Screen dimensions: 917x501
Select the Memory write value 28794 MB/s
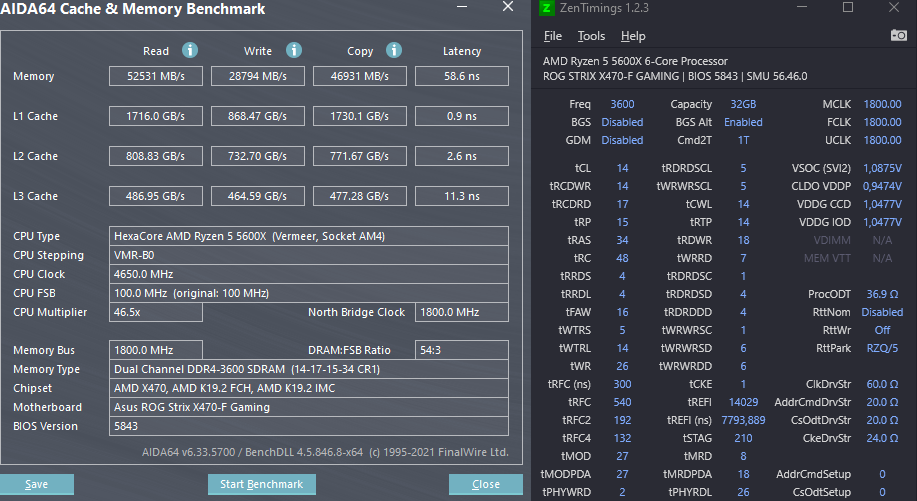click(x=257, y=76)
